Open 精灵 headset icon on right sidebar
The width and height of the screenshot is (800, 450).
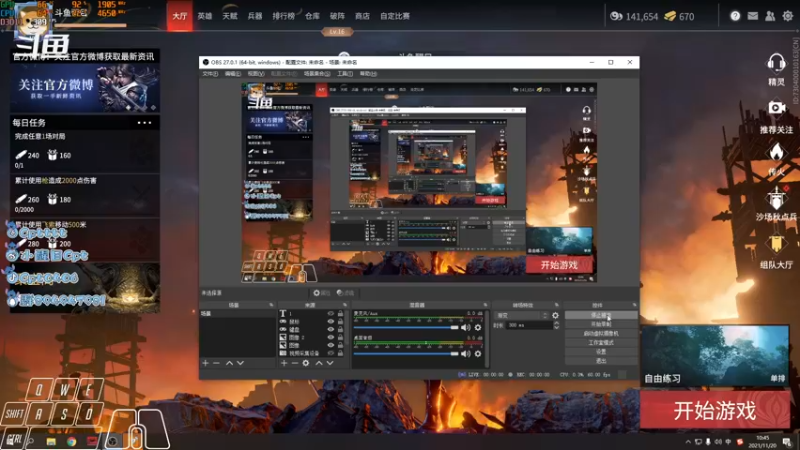(x=776, y=64)
